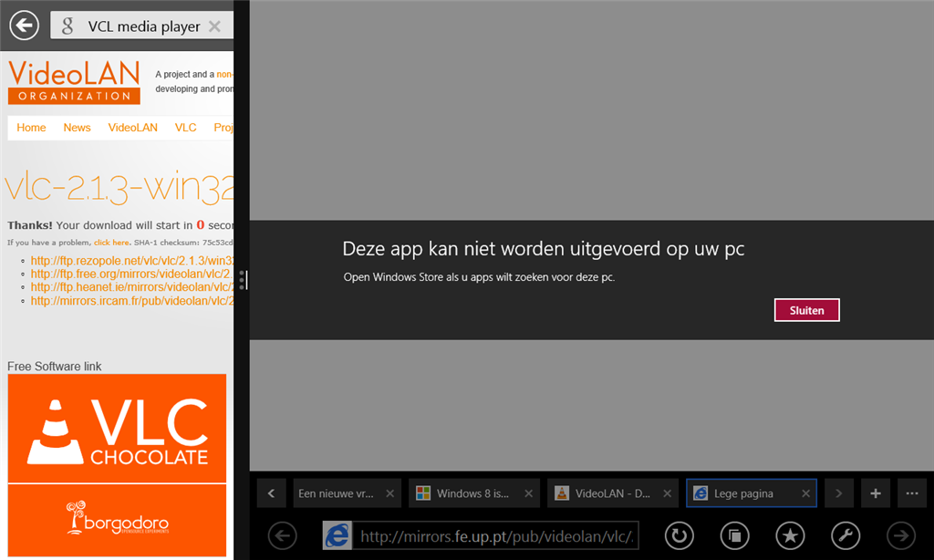Open page tools with the wrench icon
The width and height of the screenshot is (934, 560).
tap(846, 536)
